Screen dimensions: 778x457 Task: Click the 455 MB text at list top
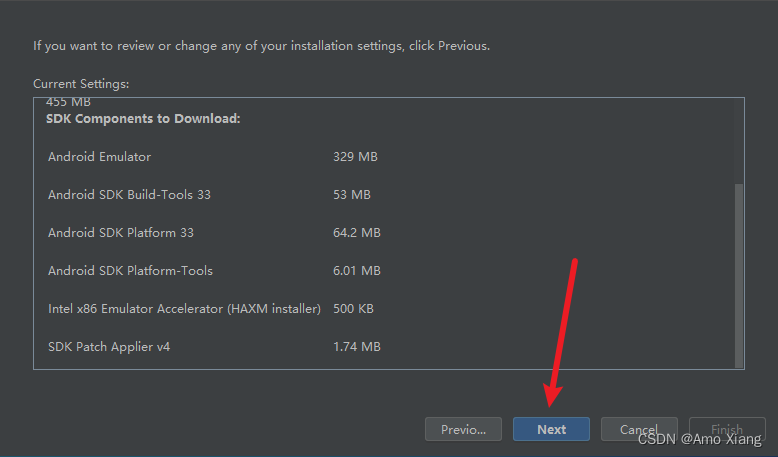(70, 102)
